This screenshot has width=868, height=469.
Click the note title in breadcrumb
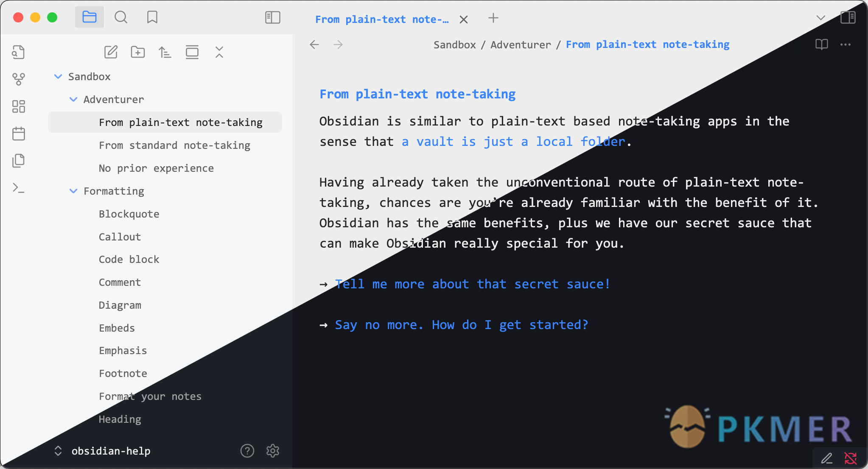click(x=648, y=45)
